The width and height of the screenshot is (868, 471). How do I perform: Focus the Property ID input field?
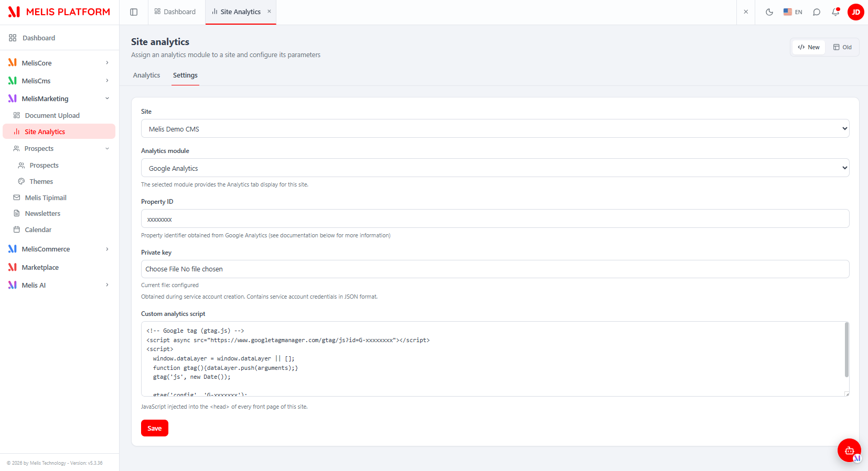click(495, 218)
